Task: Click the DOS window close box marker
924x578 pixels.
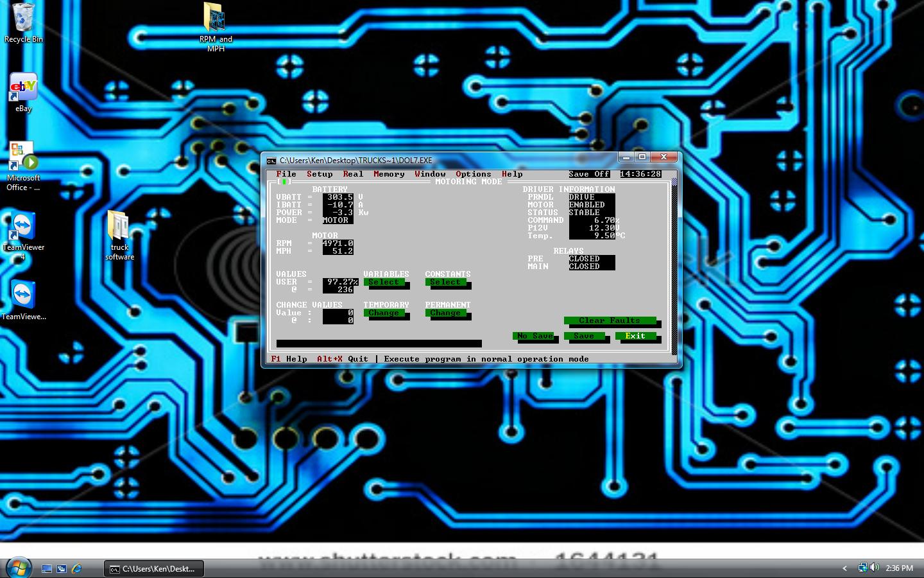Action: (284, 182)
